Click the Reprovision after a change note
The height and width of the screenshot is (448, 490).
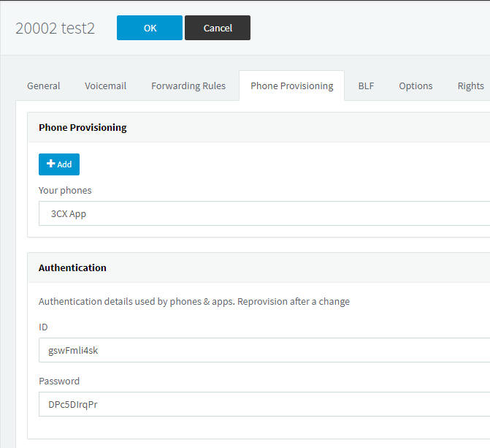coord(294,301)
